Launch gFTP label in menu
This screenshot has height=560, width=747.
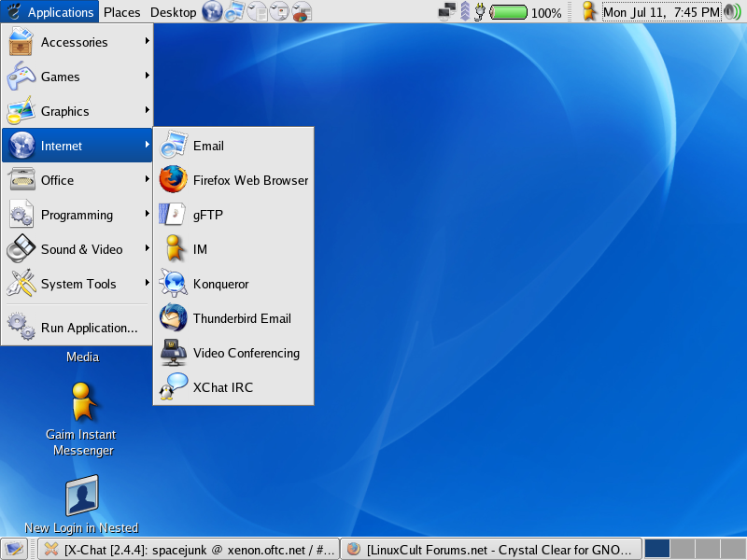pyautogui.click(x=207, y=216)
